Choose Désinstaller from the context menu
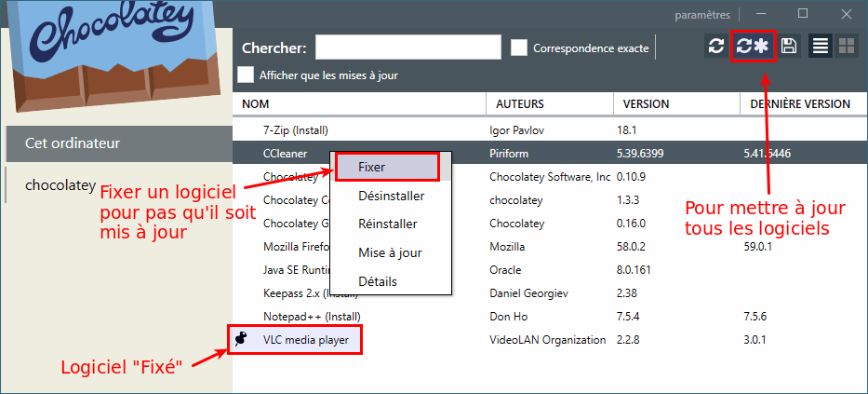The image size is (868, 394). 392,196
